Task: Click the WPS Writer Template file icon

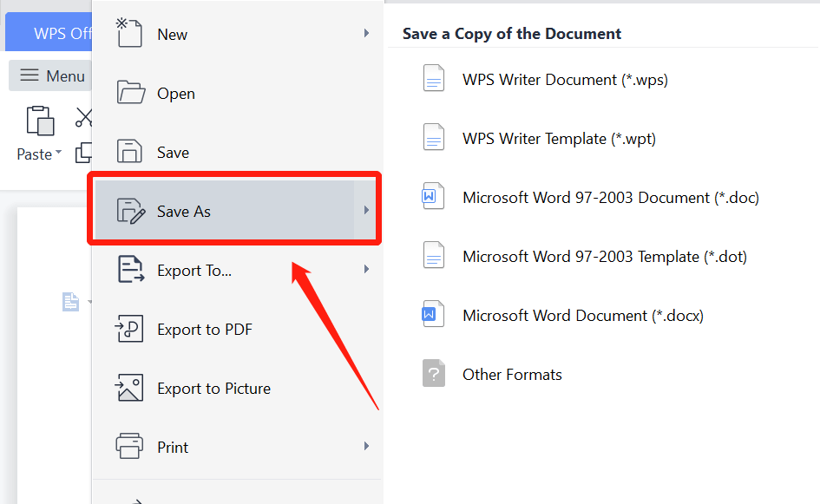Action: click(434, 137)
